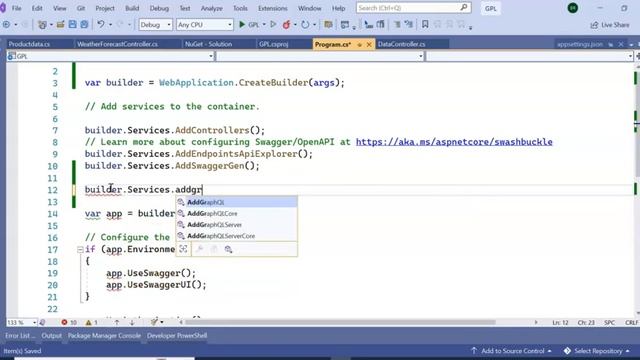Click the folder browse icon after restart

click(x=328, y=24)
